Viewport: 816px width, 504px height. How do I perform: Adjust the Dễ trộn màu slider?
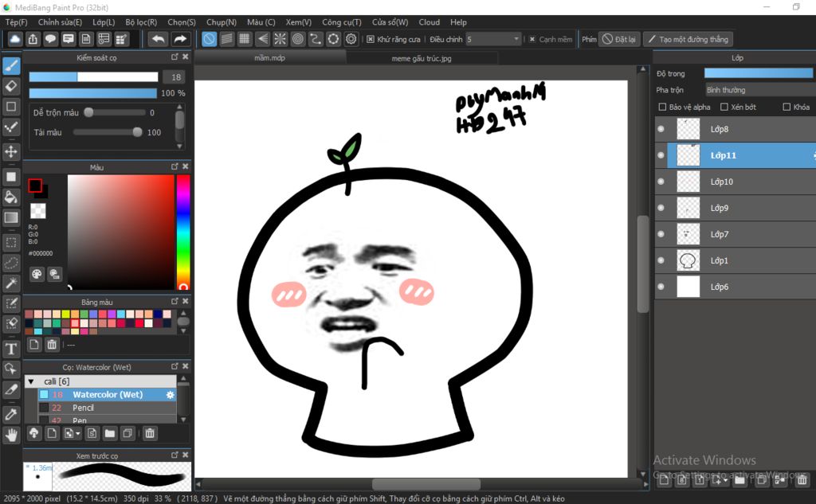[x=114, y=112]
